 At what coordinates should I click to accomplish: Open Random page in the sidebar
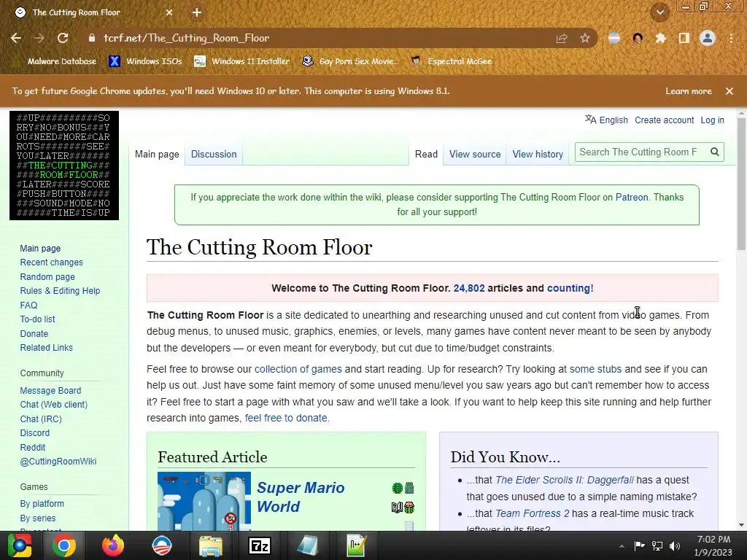[47, 276]
